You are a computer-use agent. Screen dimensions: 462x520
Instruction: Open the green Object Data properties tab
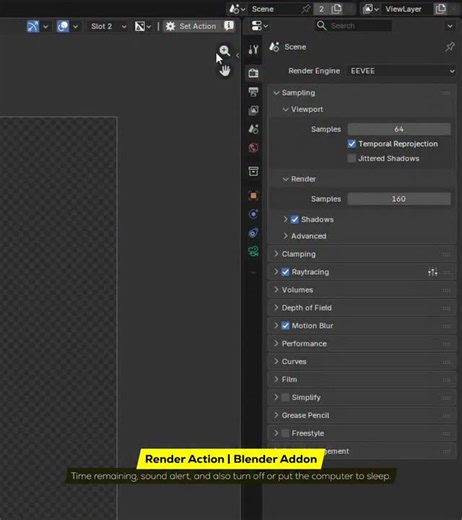click(253, 251)
